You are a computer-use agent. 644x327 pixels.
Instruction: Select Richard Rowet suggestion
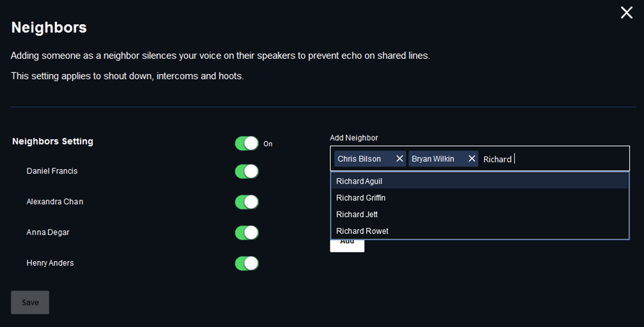coord(362,231)
